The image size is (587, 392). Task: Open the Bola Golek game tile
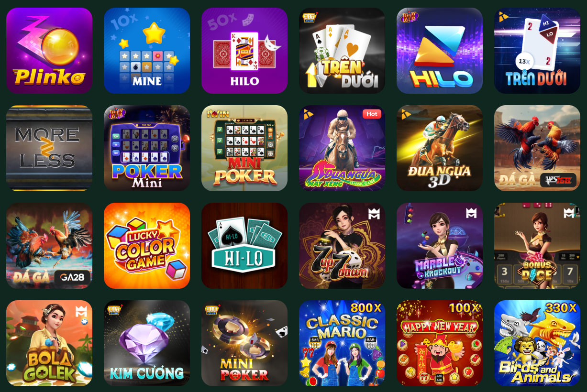49,343
